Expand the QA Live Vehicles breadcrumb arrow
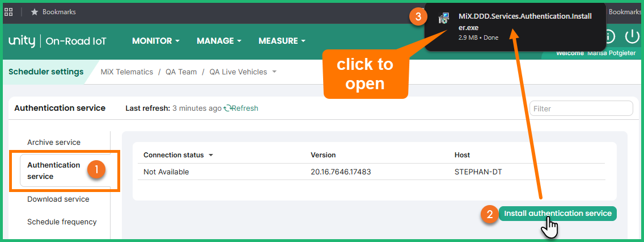This screenshot has width=644, height=242. [274, 72]
